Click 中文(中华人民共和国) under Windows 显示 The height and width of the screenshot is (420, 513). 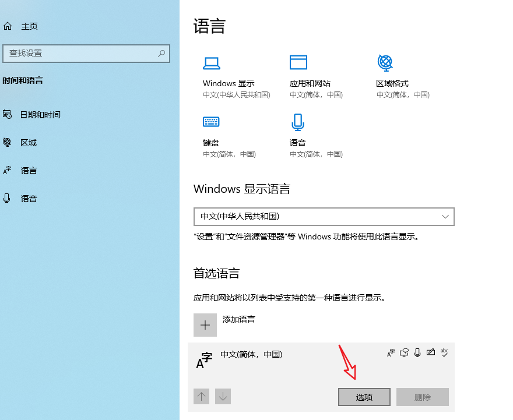(237, 95)
